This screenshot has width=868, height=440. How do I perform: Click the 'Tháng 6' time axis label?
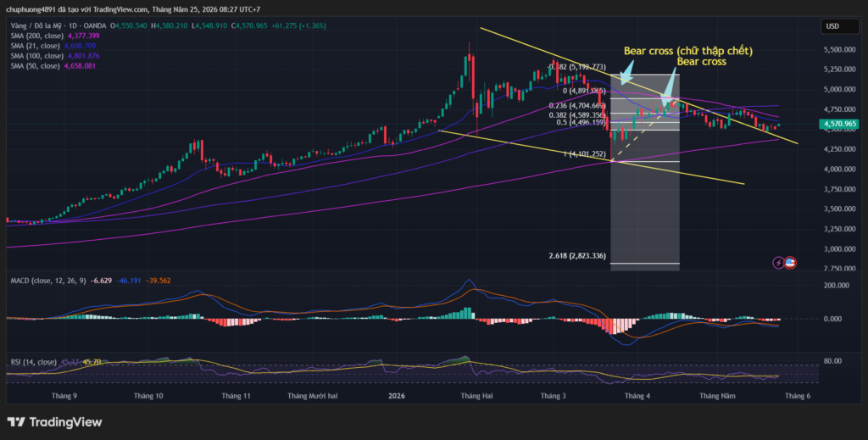coord(798,396)
